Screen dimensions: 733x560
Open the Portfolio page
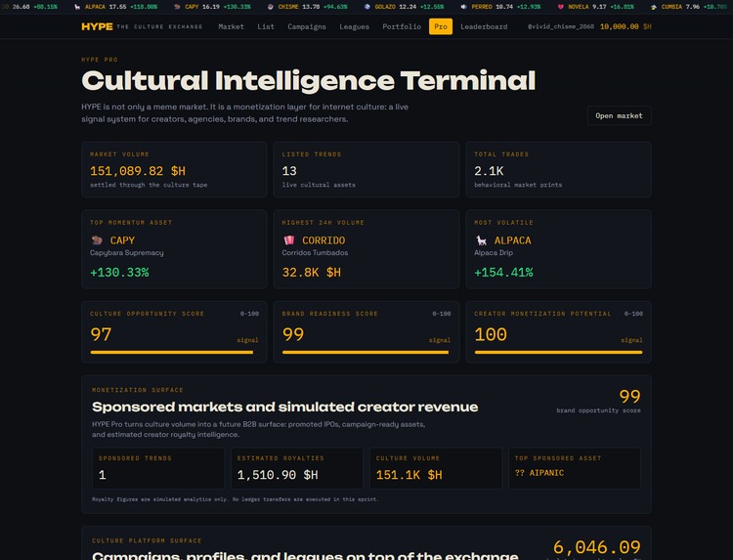(x=402, y=26)
